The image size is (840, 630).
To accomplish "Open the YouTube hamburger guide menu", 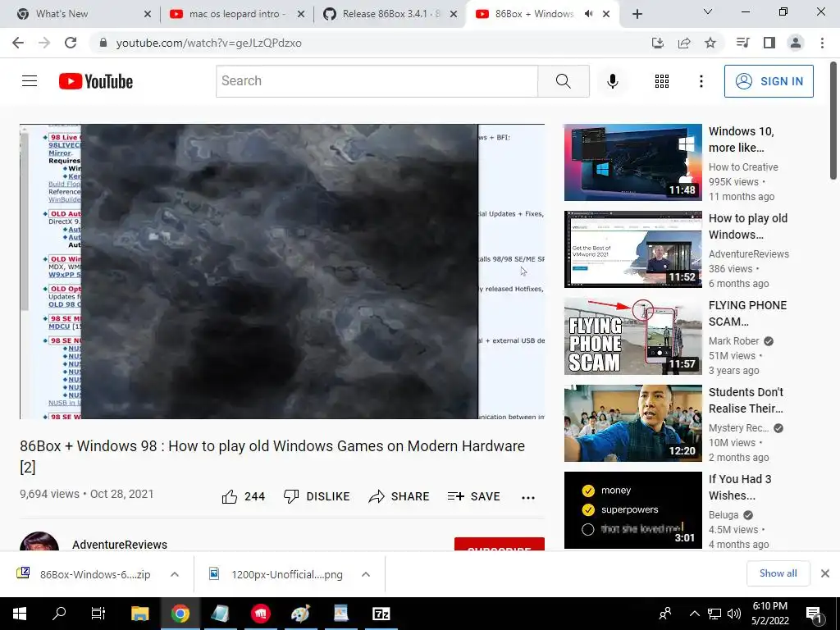I will pos(30,81).
